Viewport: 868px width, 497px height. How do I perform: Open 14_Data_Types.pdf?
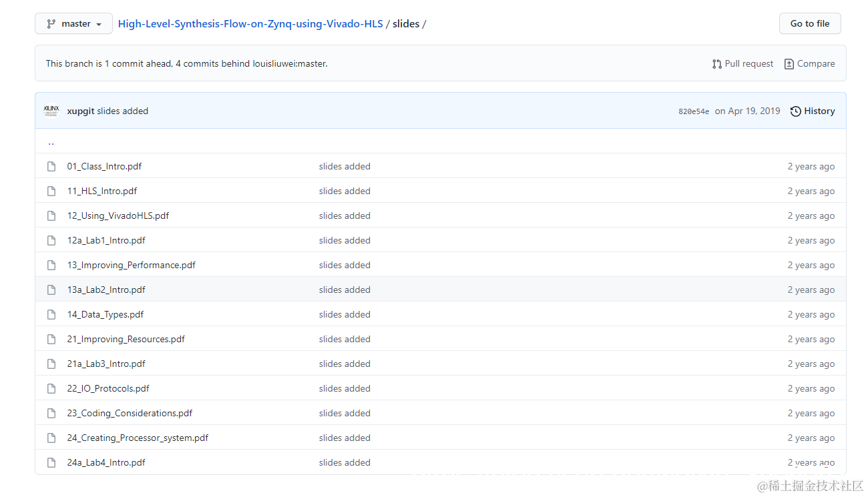pos(105,314)
